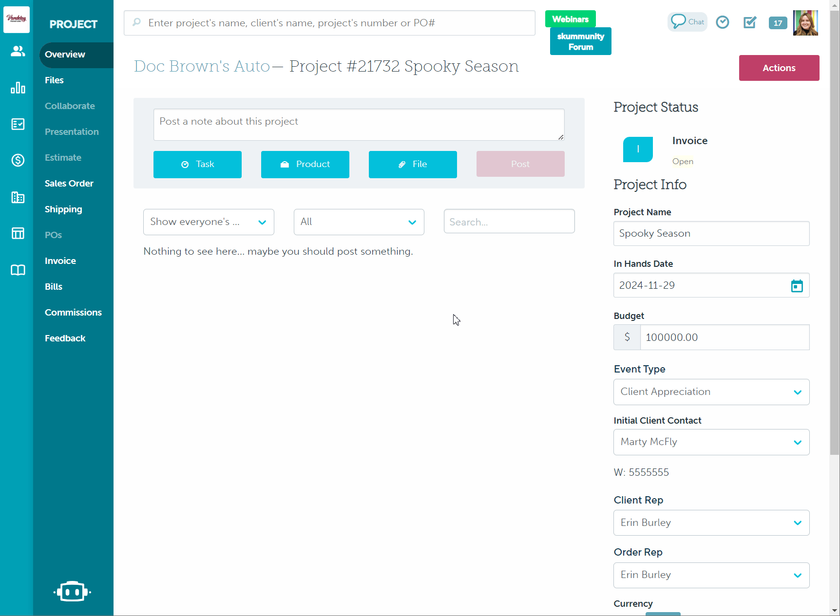Select the bar chart reports icon

tap(18, 88)
